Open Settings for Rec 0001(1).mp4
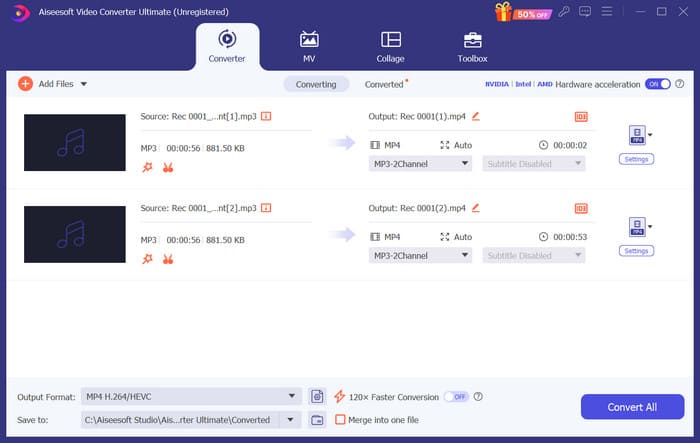The height and width of the screenshot is (443, 700). click(x=636, y=159)
